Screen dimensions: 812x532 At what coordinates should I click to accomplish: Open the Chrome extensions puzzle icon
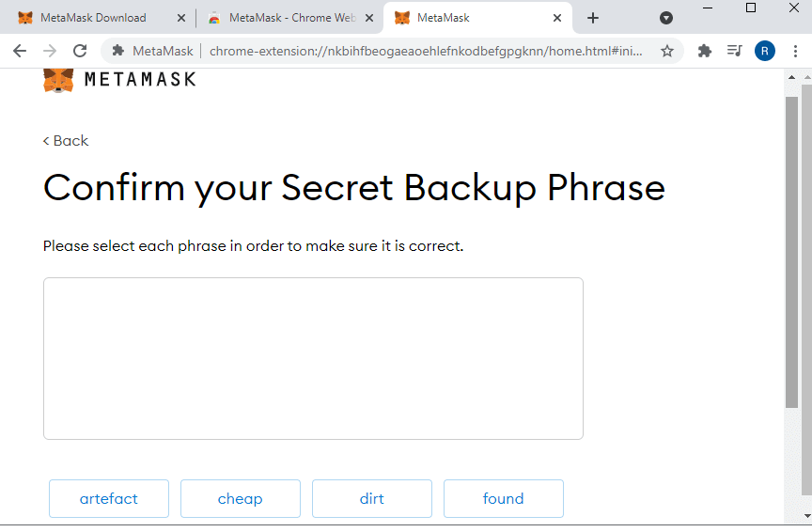tap(704, 51)
